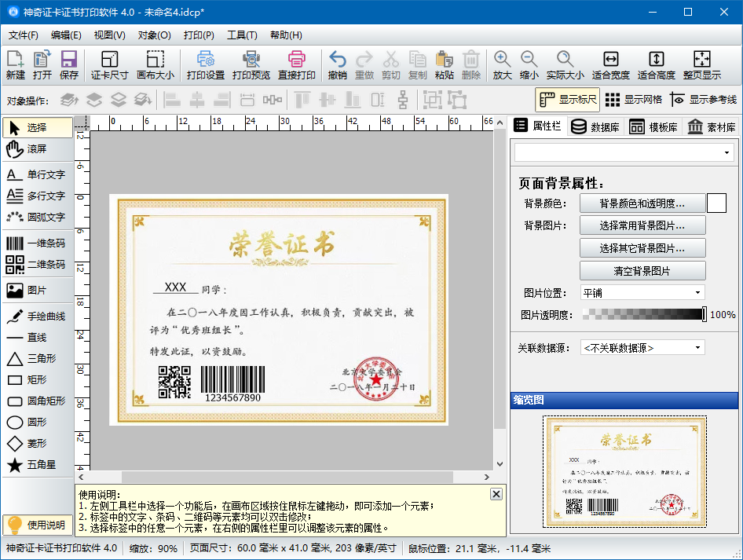The height and width of the screenshot is (560, 743).
Task: Click the 证卡尺寸 card size icon
Action: (109, 65)
